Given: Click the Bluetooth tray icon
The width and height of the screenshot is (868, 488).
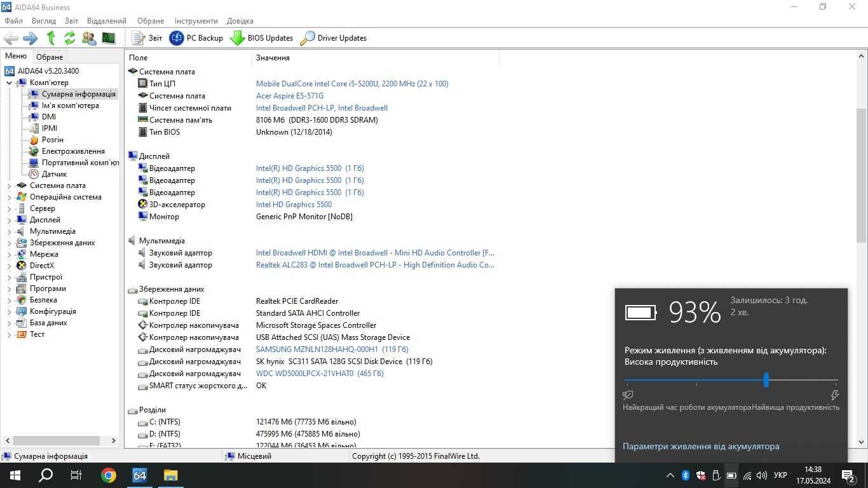Looking at the screenshot, I should (x=686, y=475).
